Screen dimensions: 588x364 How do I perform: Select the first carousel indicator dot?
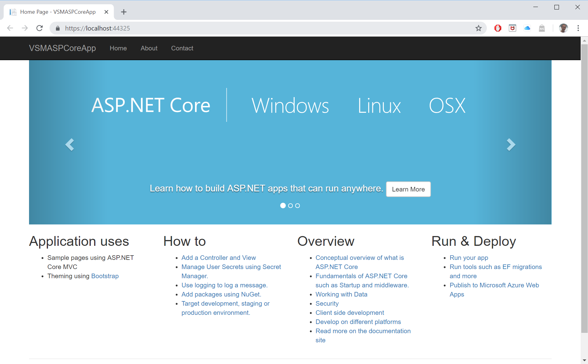coord(283,206)
